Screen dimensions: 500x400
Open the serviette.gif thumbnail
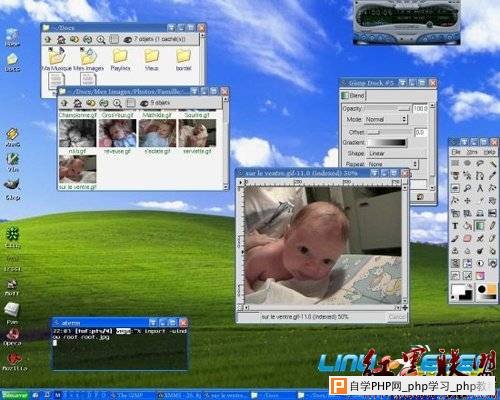(x=197, y=137)
